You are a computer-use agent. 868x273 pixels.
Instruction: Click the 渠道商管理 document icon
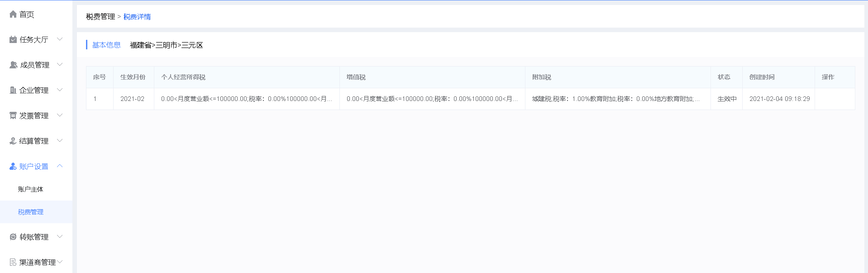click(x=13, y=263)
